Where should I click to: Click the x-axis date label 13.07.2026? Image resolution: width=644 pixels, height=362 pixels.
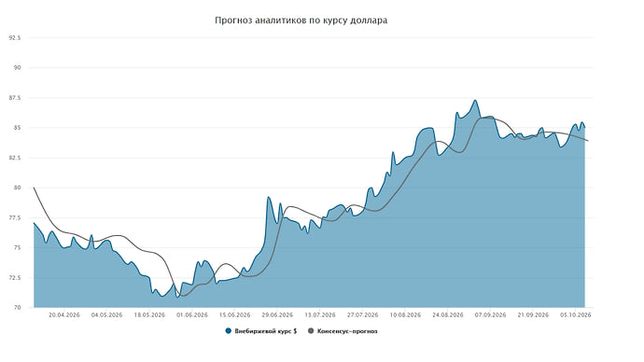click(x=320, y=314)
